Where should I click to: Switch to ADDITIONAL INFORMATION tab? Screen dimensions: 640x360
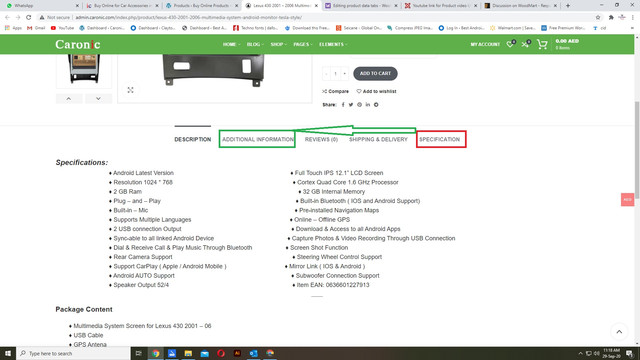tap(258, 140)
